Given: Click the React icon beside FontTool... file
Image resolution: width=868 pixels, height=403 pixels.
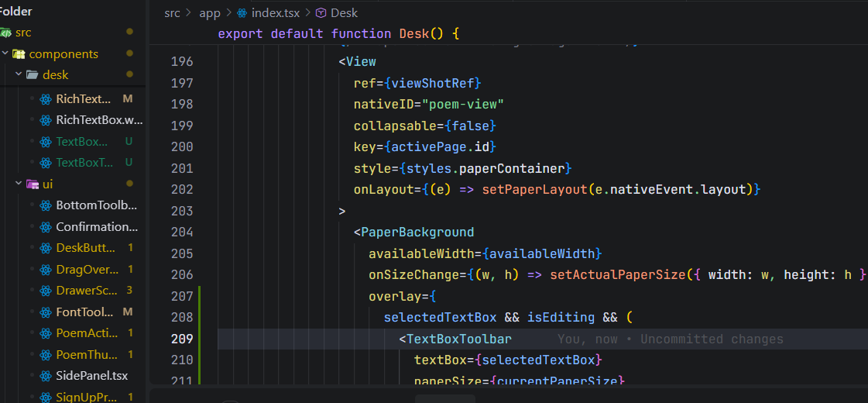Looking at the screenshot, I should [x=46, y=312].
